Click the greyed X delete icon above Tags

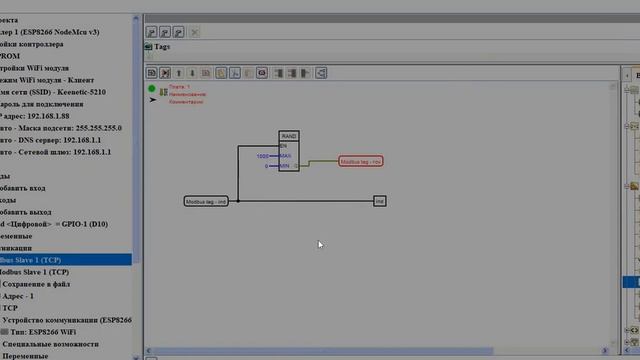tap(195, 32)
